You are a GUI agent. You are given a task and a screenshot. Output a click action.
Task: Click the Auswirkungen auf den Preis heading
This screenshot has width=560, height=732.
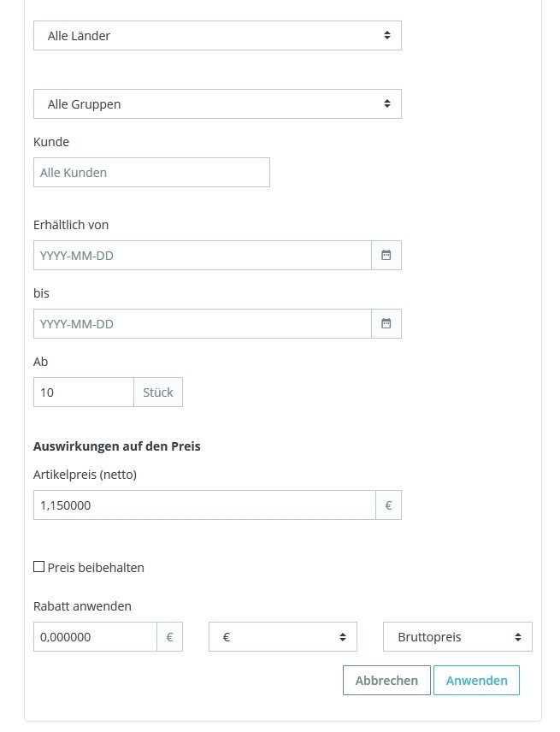click(x=116, y=446)
